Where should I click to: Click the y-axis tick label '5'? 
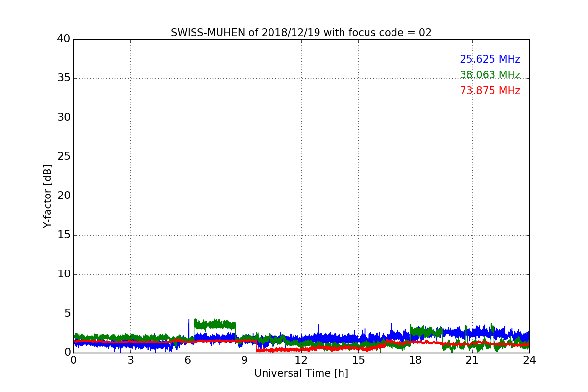tap(67, 313)
